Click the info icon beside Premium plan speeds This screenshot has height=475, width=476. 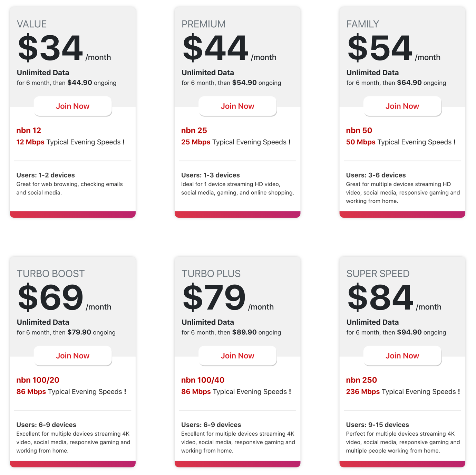(x=290, y=142)
